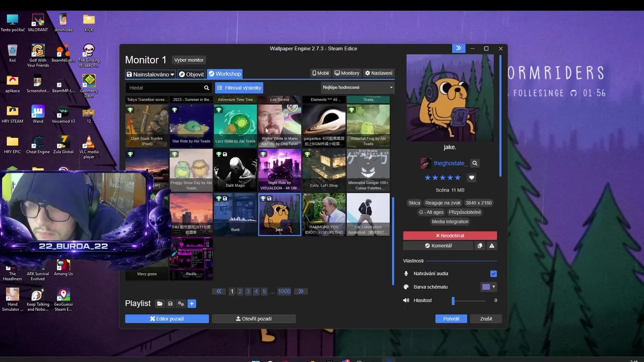Screen dimensions: 644x362
Task: Open theghostale_ author avatar
Action: point(426,163)
